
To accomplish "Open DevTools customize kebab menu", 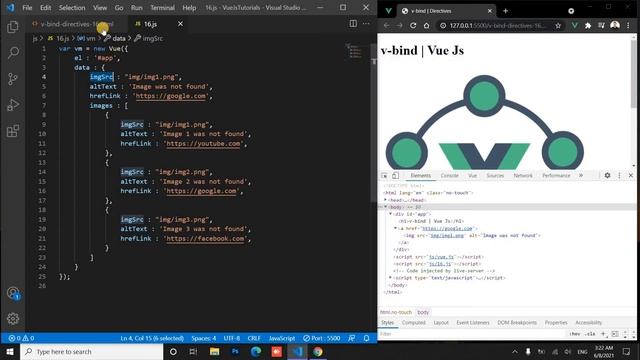I will (x=619, y=175).
